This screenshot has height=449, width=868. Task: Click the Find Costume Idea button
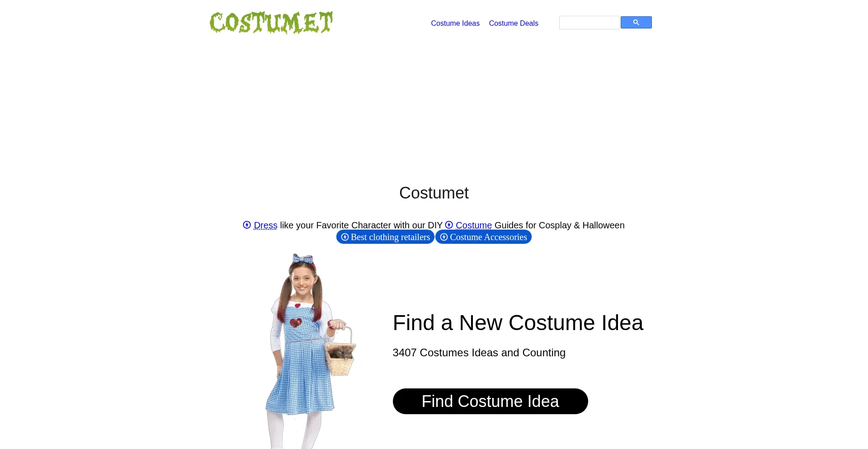(x=490, y=401)
